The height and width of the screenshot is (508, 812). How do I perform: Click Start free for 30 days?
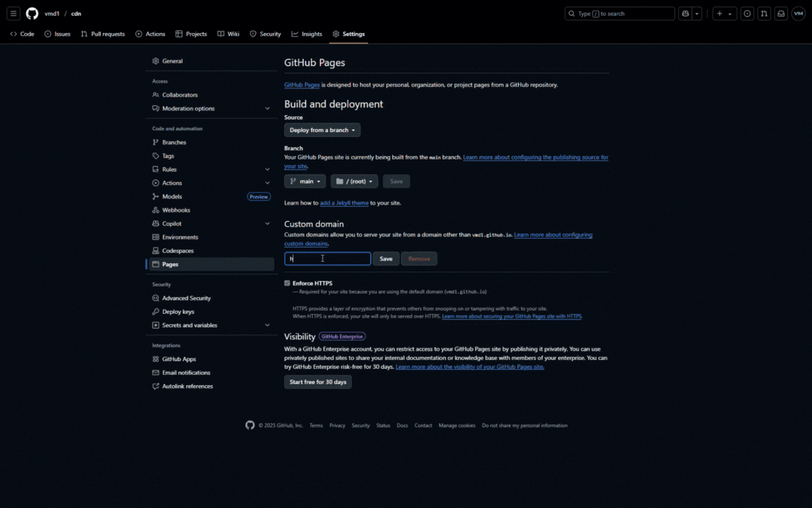[x=318, y=382]
